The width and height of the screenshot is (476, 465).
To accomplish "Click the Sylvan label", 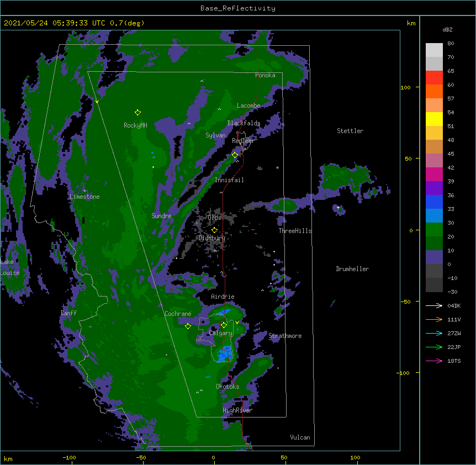I will [x=215, y=135].
